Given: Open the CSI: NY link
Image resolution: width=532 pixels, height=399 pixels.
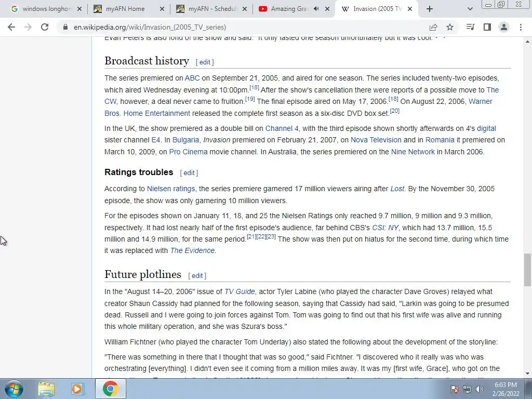Looking at the screenshot, I should 385,228.
